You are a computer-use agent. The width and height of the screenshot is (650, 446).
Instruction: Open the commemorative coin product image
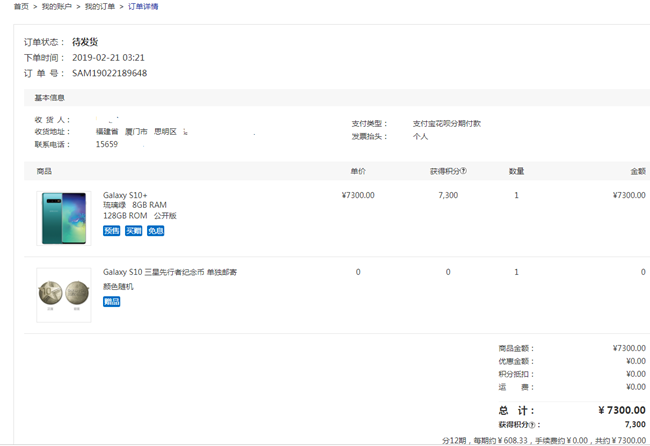64,294
